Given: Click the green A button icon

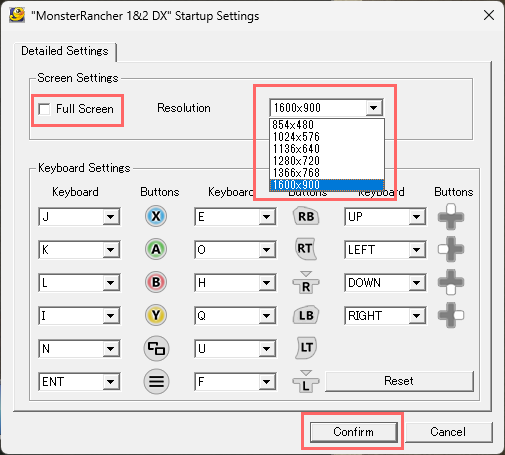Looking at the screenshot, I should (x=156, y=249).
